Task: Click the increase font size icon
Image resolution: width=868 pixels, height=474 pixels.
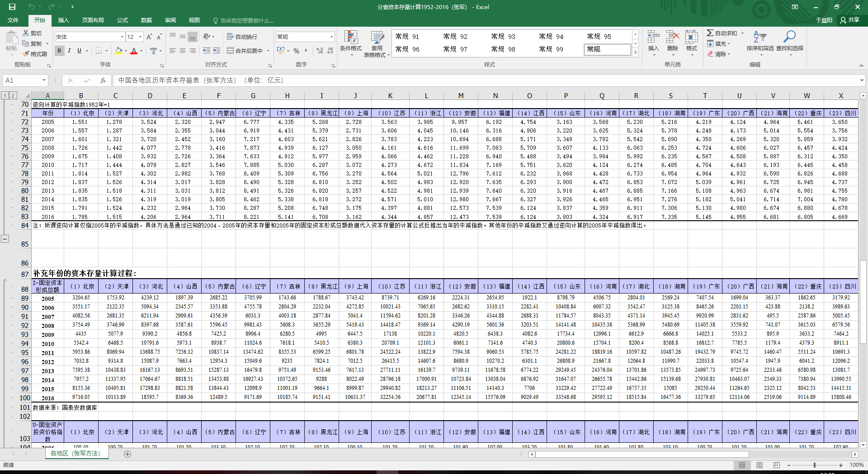Action: (149, 37)
